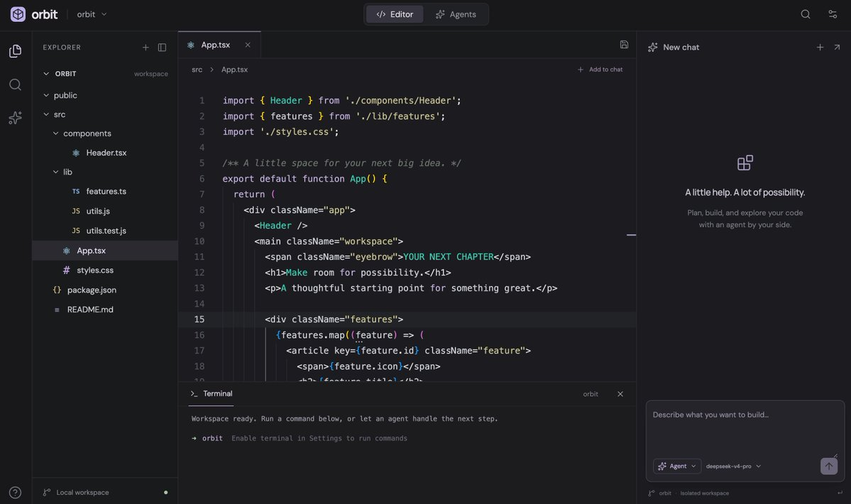
Task: Click Add to chat button
Action: [600, 70]
